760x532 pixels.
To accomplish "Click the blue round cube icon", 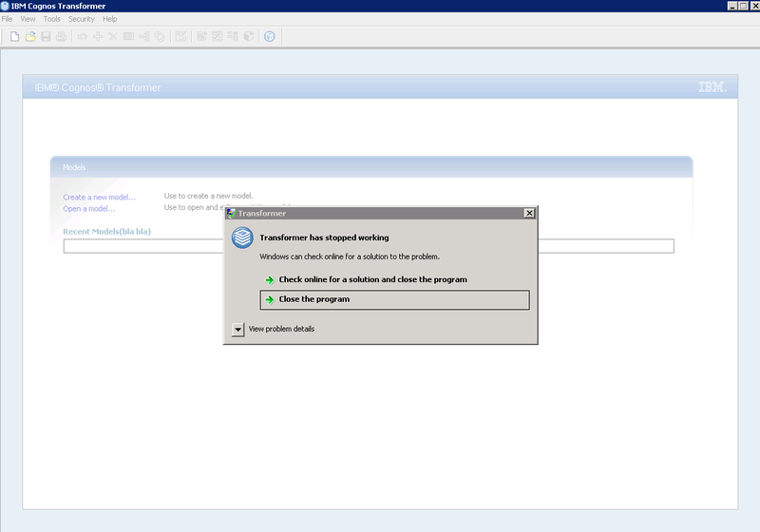I will tap(270, 37).
